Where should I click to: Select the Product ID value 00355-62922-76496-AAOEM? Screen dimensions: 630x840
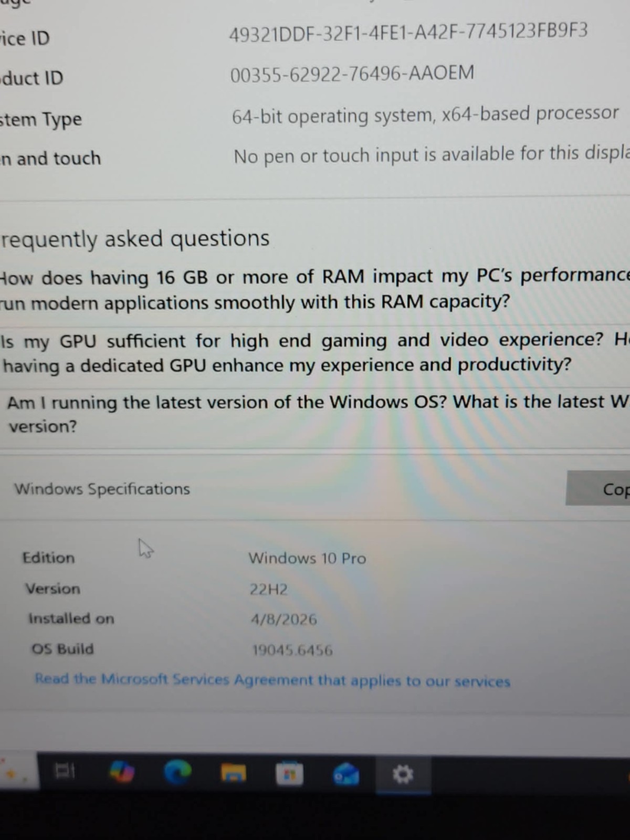pyautogui.click(x=352, y=73)
